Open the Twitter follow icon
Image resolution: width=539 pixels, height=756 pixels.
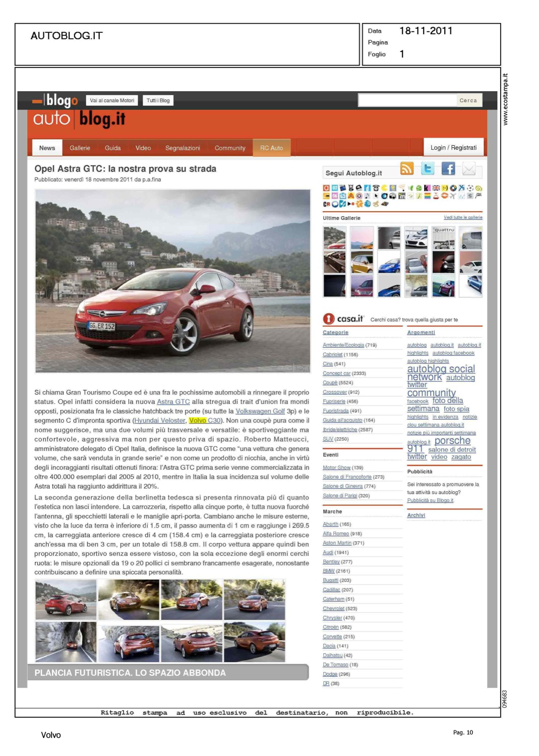428,169
